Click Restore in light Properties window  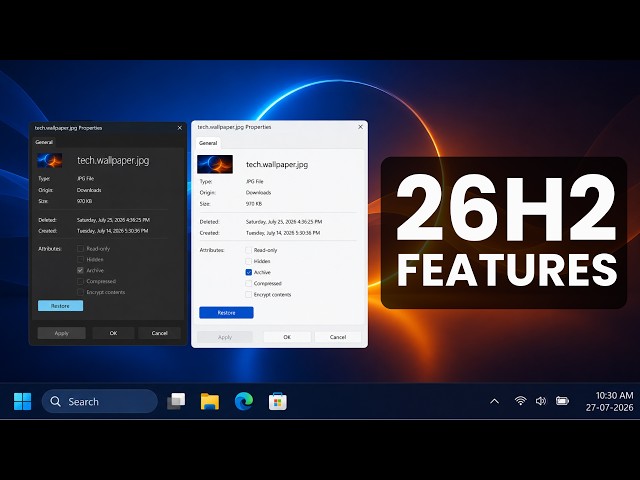(x=226, y=313)
